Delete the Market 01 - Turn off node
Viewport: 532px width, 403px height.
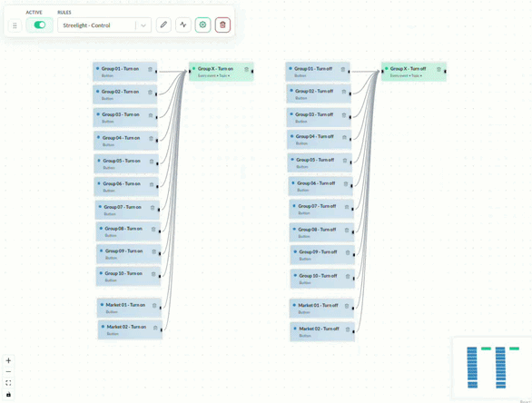coord(347,306)
